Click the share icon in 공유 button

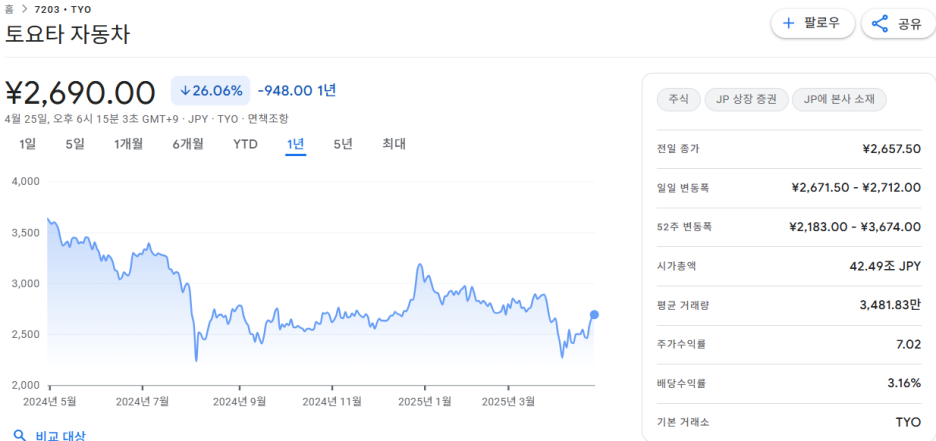pyautogui.click(x=880, y=24)
